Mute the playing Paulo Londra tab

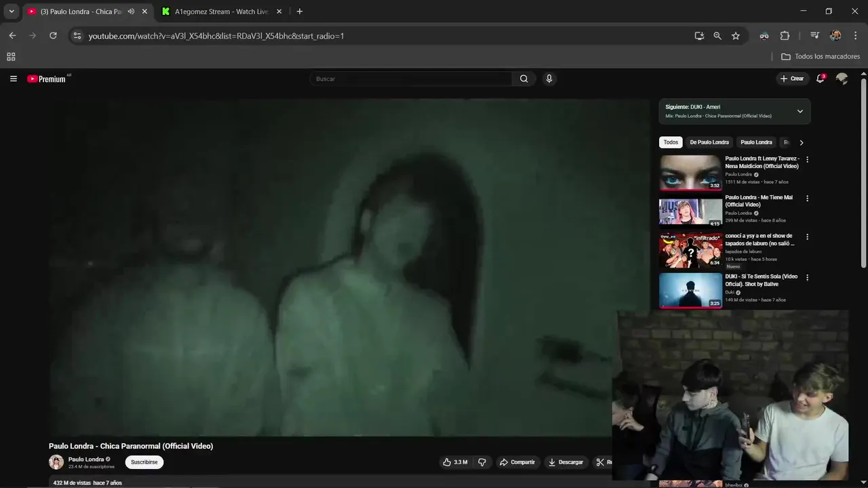tap(131, 12)
